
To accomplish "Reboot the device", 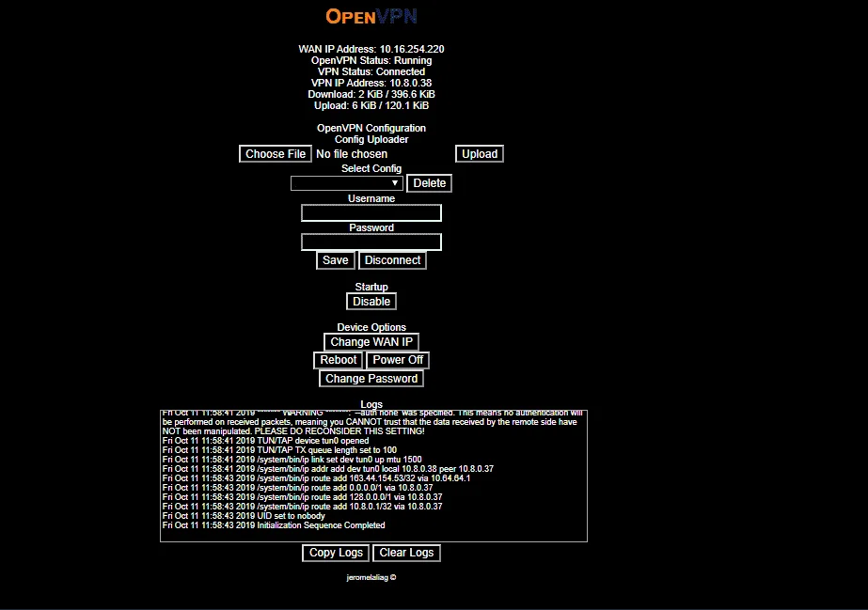I will [339, 360].
